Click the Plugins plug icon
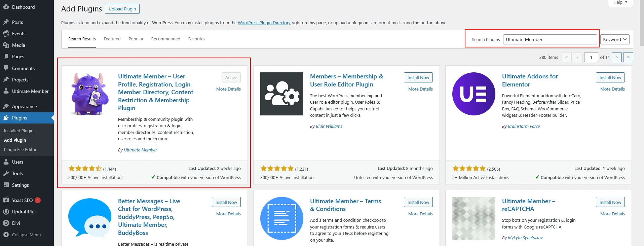Screen dimensions: 644x246 [6, 118]
